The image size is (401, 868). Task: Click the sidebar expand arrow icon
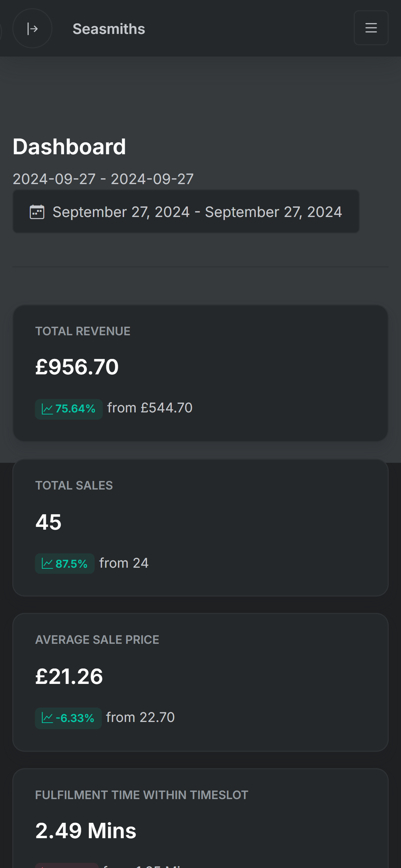(32, 28)
